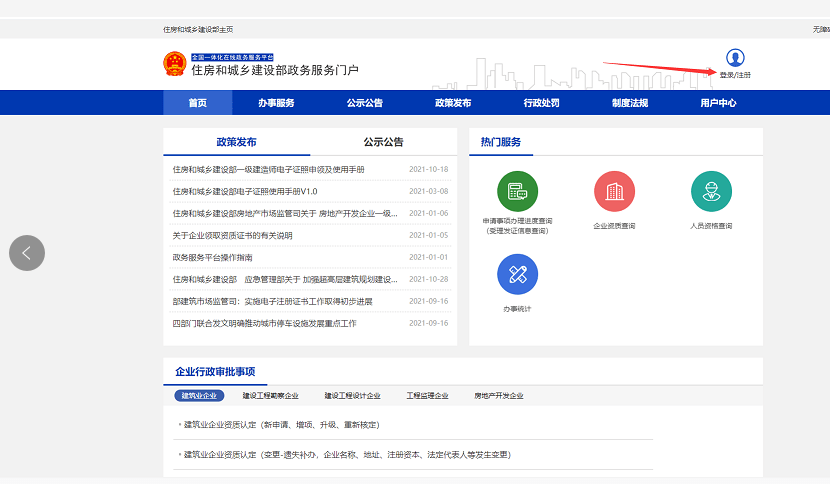Click the national emblem logo
830x484 pixels.
pyautogui.click(x=175, y=65)
